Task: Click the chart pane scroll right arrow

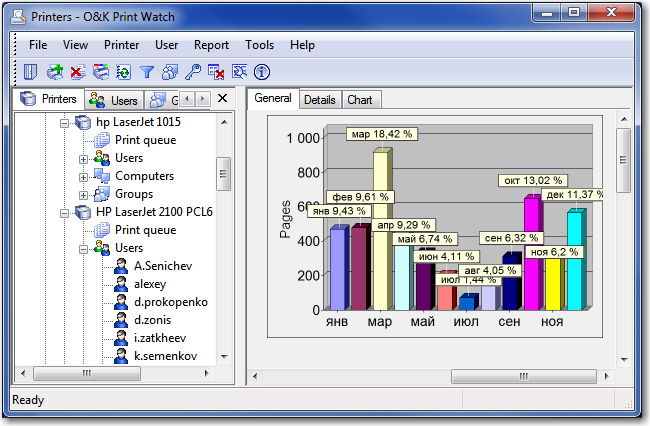Action: pos(606,376)
